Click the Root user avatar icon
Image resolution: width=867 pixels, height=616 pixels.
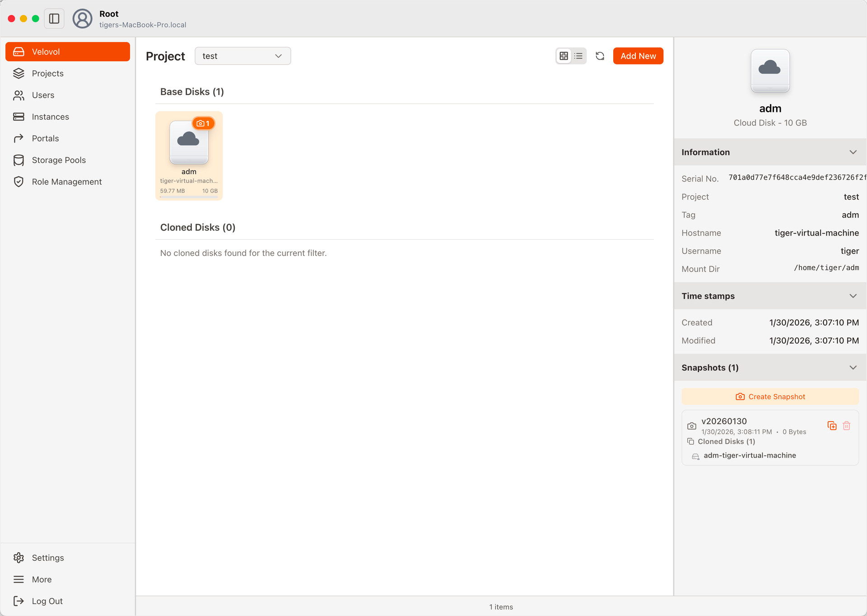(82, 19)
